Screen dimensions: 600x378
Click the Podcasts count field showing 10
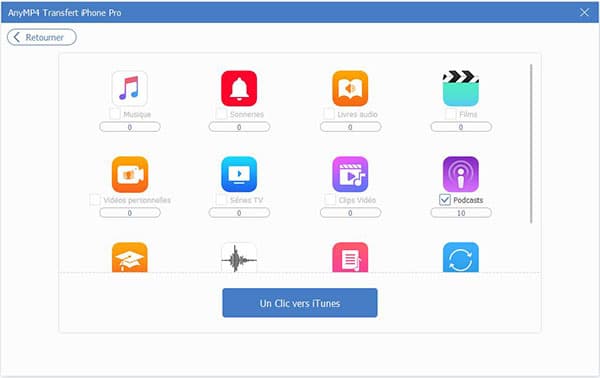pos(461,213)
